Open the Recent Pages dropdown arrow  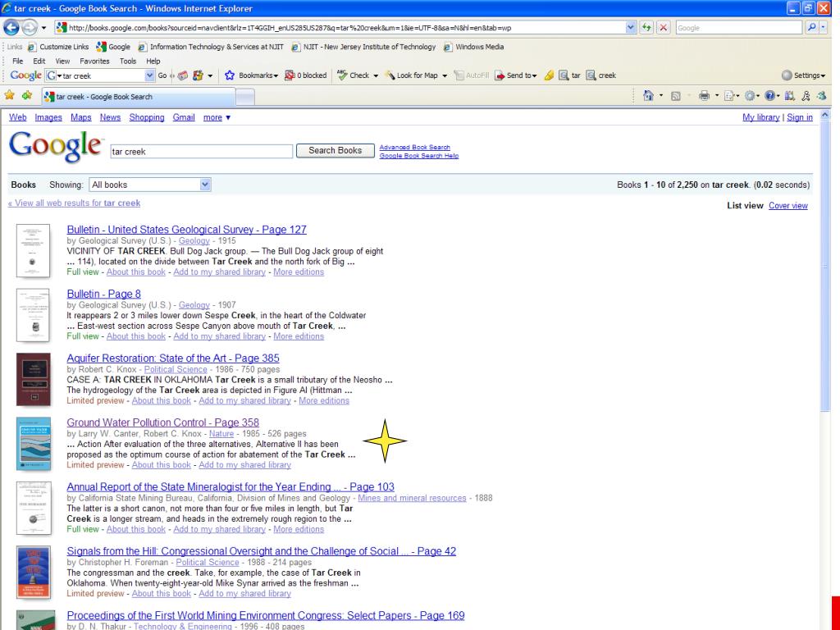(x=44, y=28)
